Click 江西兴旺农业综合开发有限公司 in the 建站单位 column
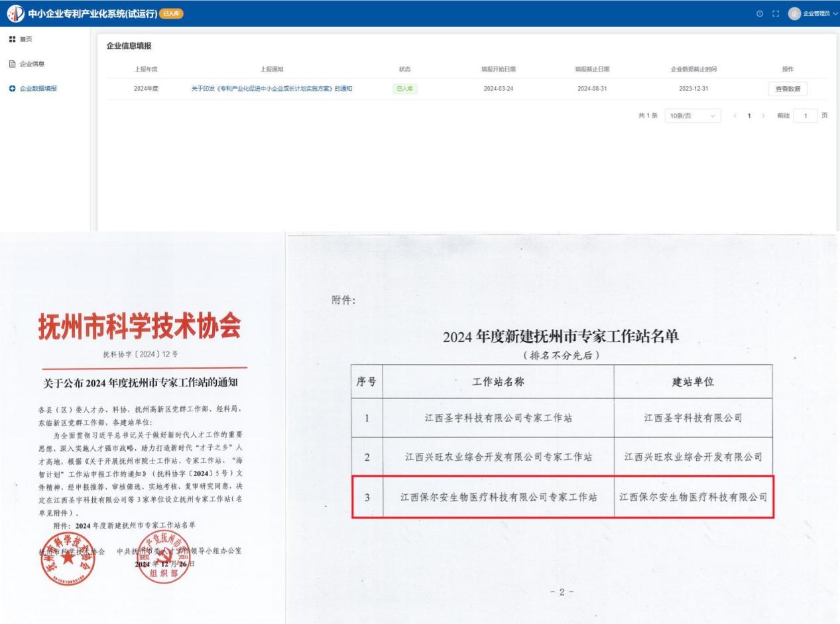 coord(693,457)
